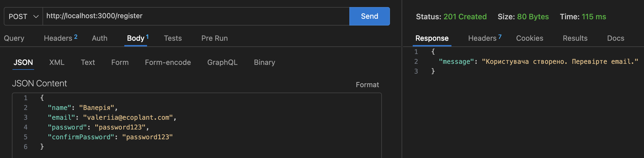644x158 pixels.
Task: Switch to Form-encode body type
Action: pyautogui.click(x=168, y=62)
